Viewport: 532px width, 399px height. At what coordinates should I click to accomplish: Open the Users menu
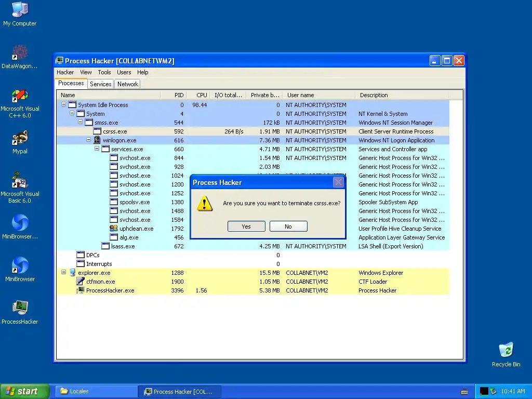(124, 72)
